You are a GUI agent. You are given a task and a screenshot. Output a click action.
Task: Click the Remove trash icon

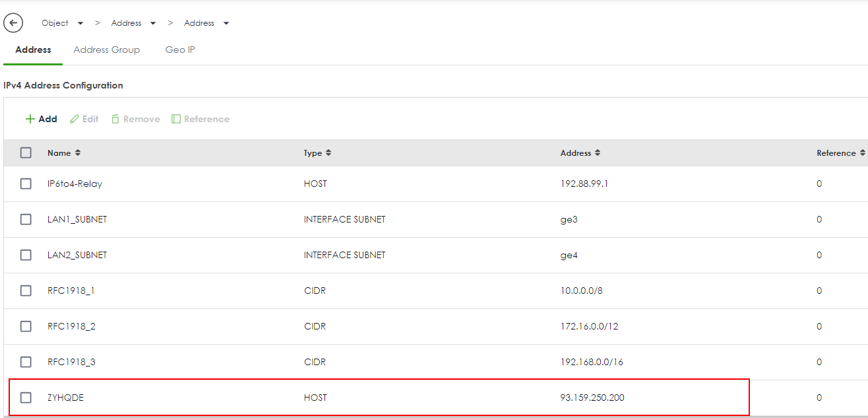(115, 120)
